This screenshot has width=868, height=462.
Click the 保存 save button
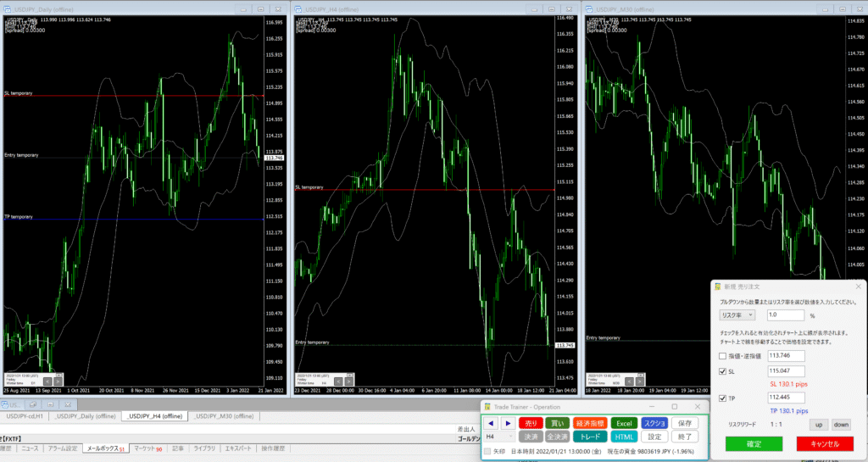coord(685,423)
